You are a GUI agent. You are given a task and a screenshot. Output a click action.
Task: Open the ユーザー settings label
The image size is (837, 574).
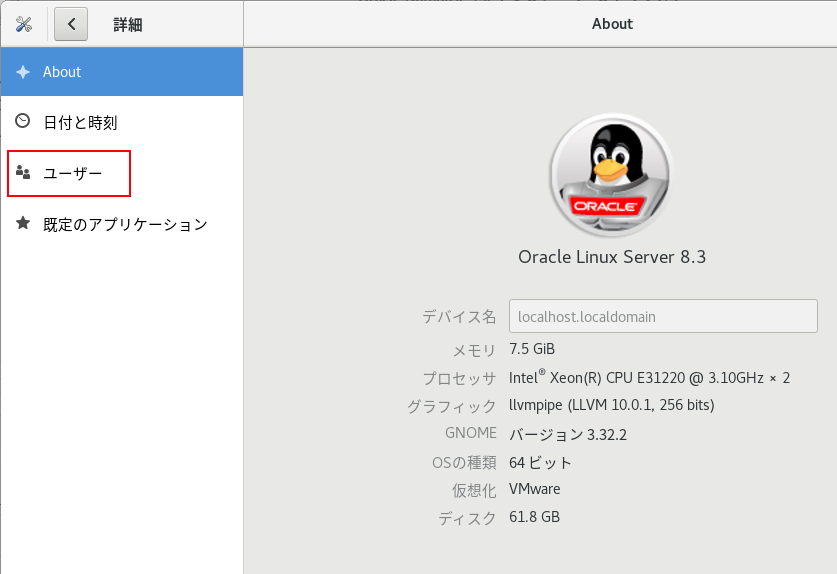(x=72, y=174)
